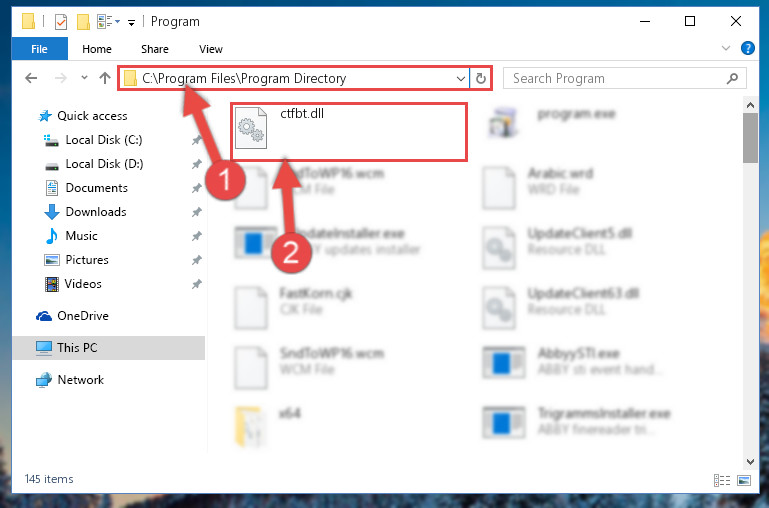This screenshot has width=769, height=508.
Task: Click the title bar folder icon
Action: click(28, 22)
